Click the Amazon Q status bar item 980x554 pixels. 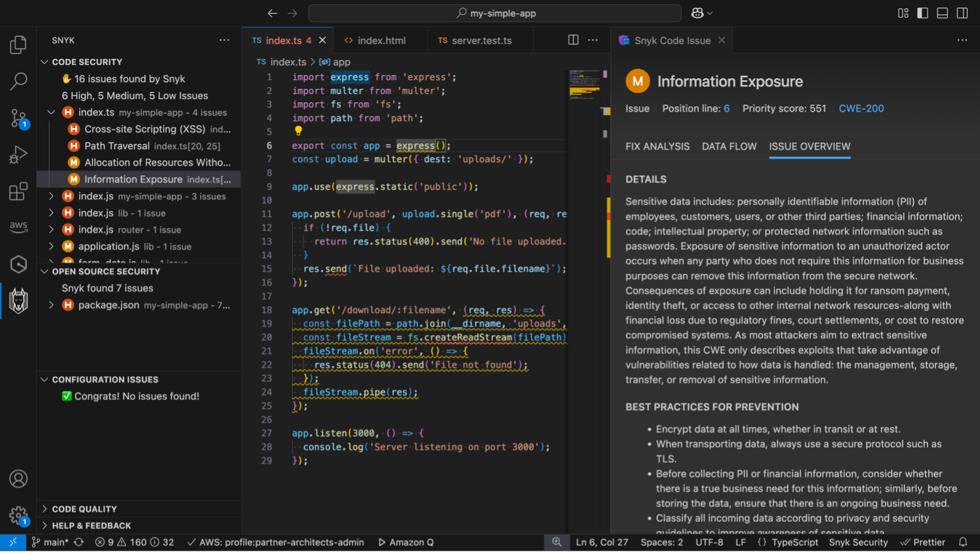(x=406, y=542)
